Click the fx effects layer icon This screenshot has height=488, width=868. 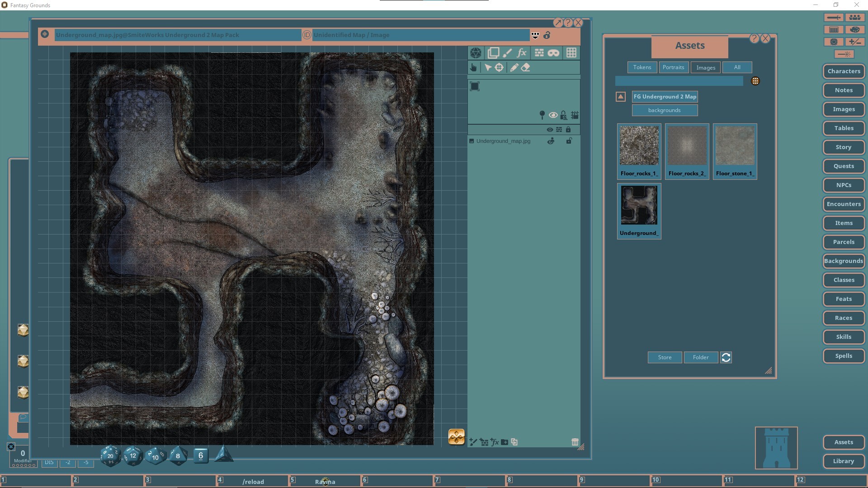point(522,53)
